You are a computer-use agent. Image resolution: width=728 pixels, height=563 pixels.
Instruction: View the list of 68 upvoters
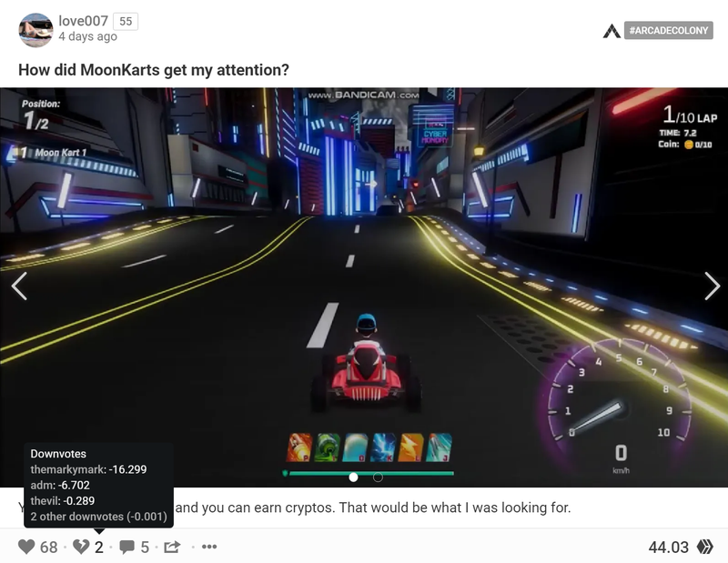[x=49, y=547]
